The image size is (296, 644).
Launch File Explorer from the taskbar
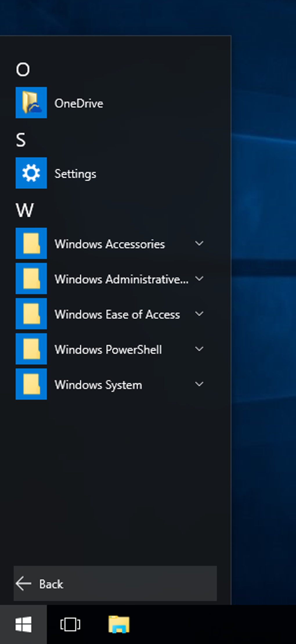[119, 624]
